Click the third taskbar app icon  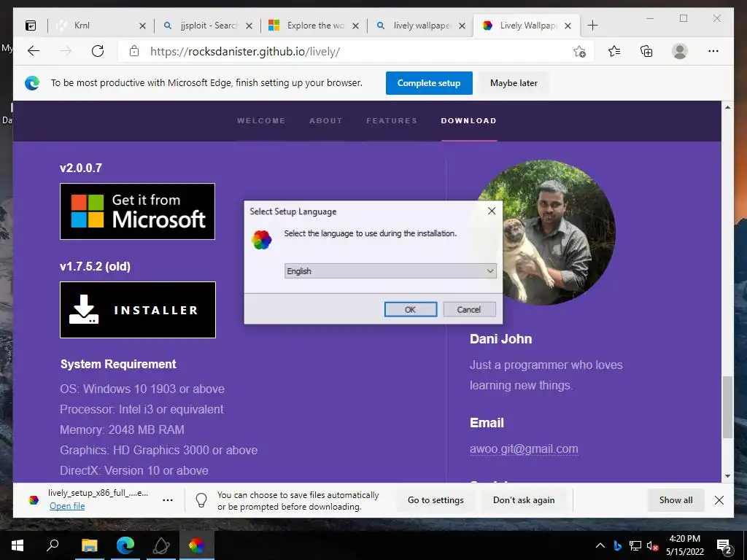tap(161, 545)
